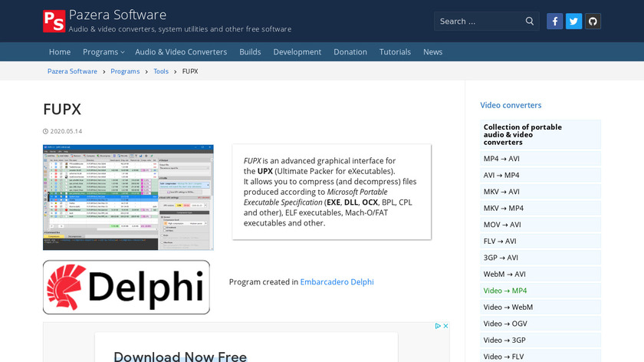Open the MOV → AVI converter link
Screen dimensions: 644x362
pos(540,225)
